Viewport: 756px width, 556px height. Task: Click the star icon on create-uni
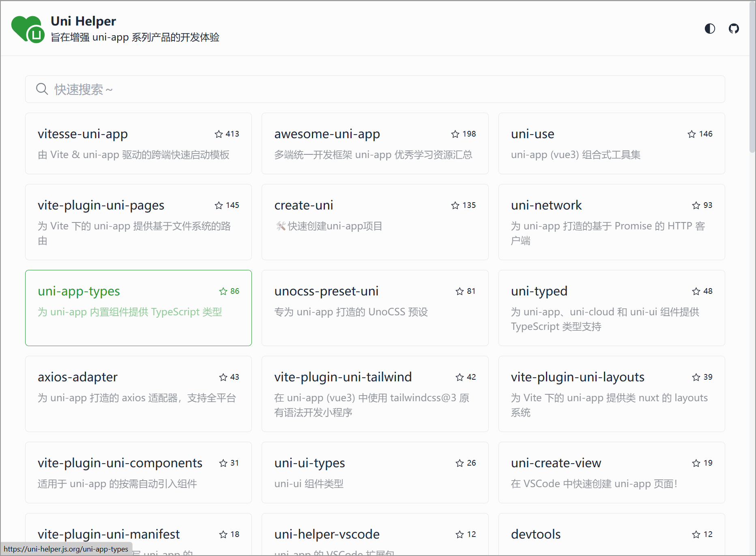coord(455,205)
